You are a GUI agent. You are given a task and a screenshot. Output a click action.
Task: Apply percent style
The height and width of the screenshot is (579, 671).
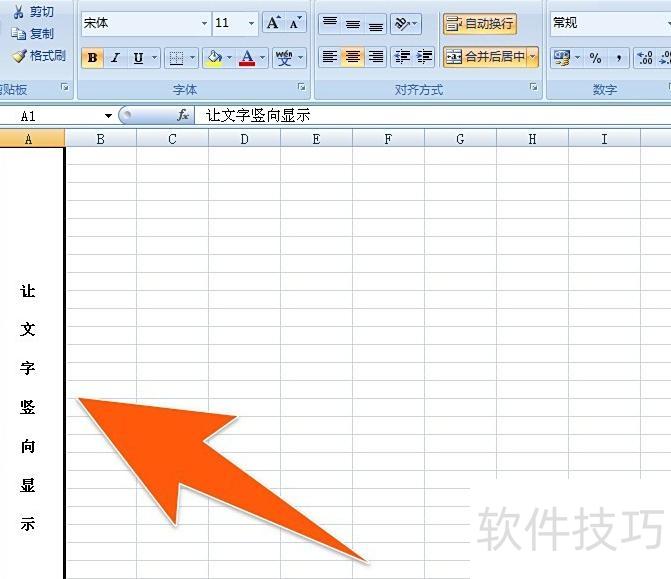[595, 58]
